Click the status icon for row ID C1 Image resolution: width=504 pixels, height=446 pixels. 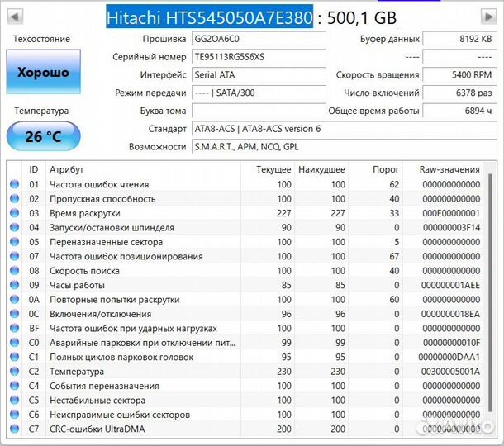15,357
